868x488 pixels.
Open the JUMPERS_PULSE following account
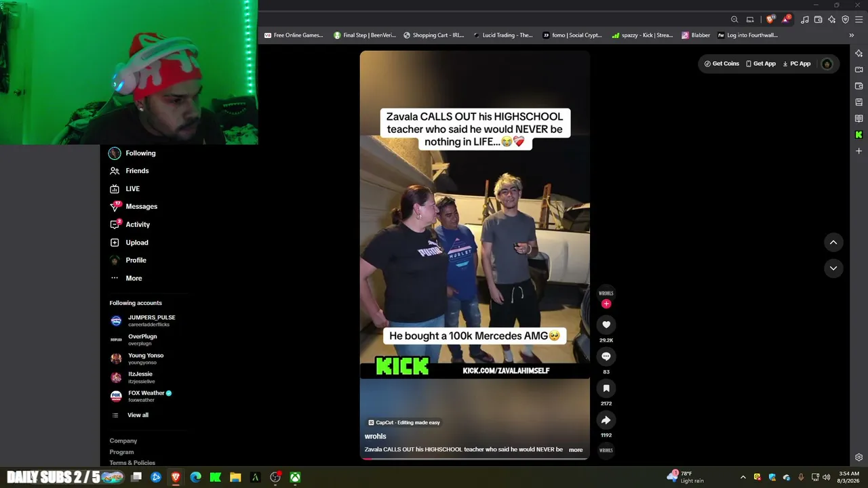pyautogui.click(x=143, y=321)
